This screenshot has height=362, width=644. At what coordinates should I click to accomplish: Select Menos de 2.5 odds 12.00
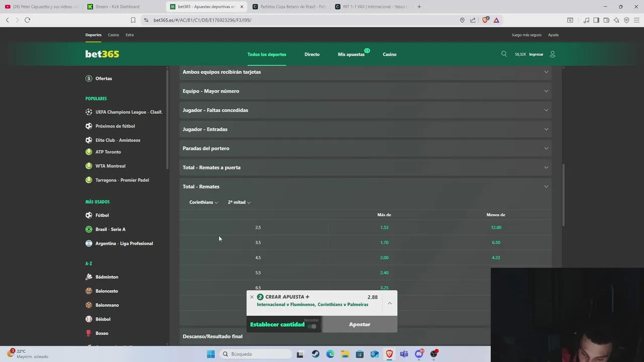496,227
